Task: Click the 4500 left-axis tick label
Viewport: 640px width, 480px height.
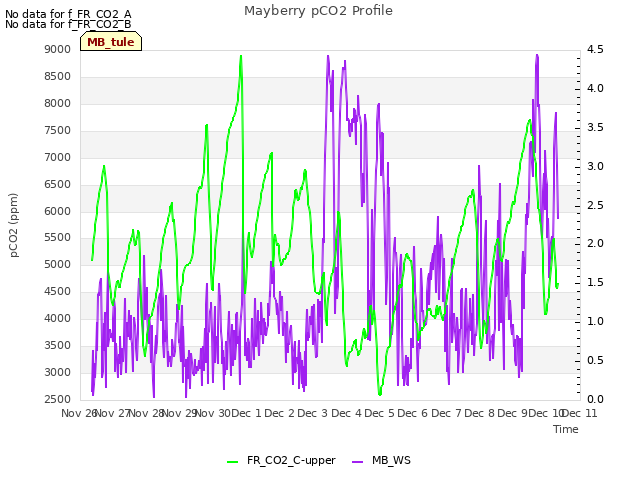Action: 58,291
